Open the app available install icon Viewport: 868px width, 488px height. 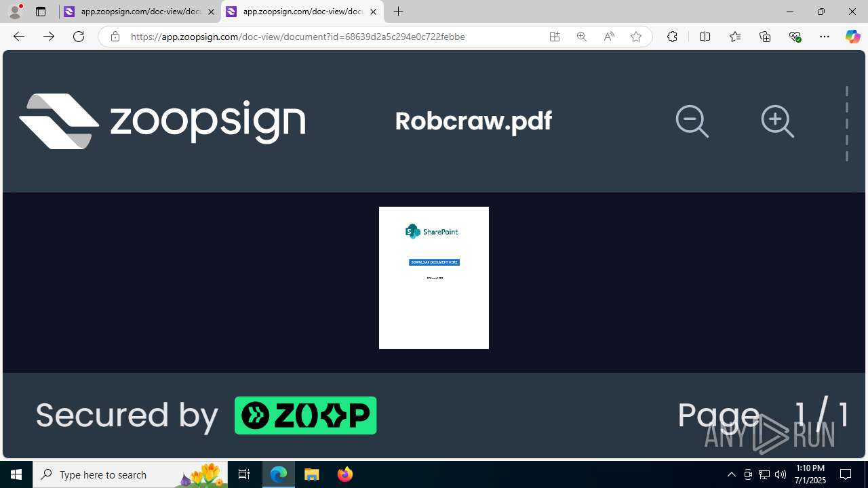(555, 37)
